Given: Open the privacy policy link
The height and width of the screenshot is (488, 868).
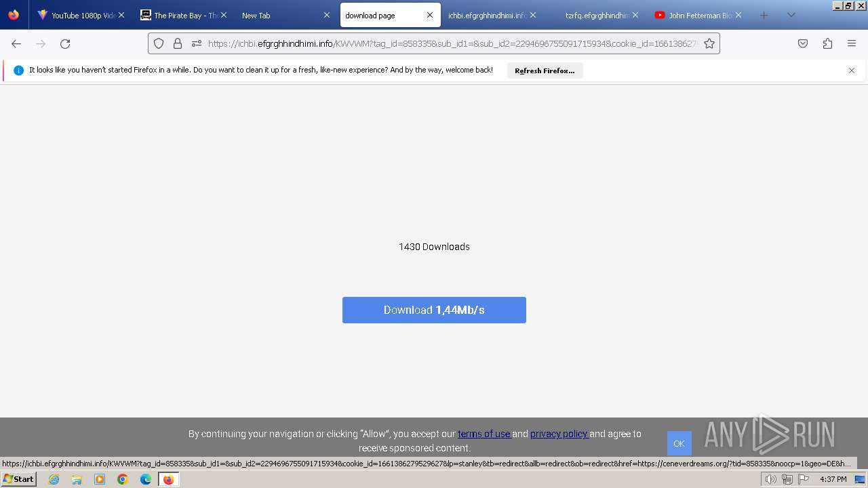Looking at the screenshot, I should pos(559,434).
